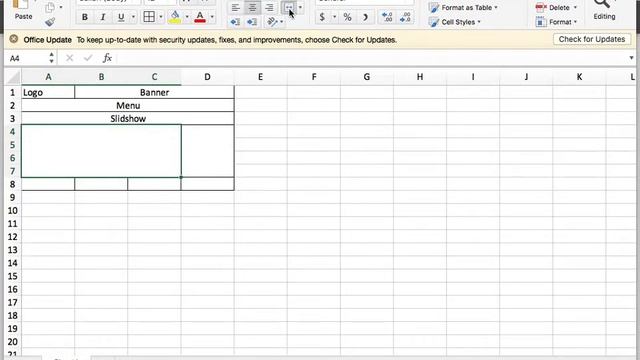
Task: Open the fill color dropdown arrow
Action: 187,17
